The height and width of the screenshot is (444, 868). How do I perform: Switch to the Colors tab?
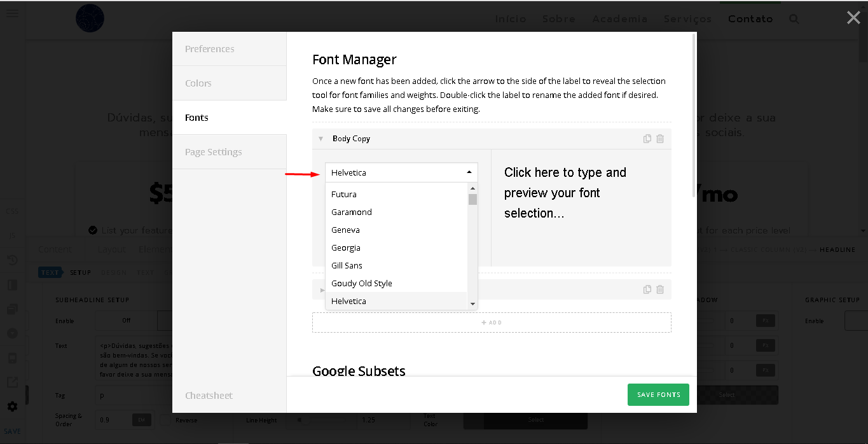230,83
